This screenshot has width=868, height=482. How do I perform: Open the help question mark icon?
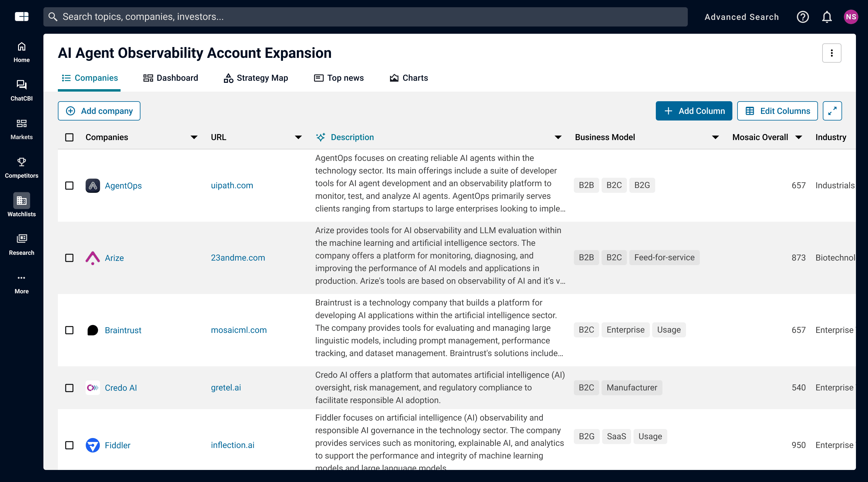[803, 17]
